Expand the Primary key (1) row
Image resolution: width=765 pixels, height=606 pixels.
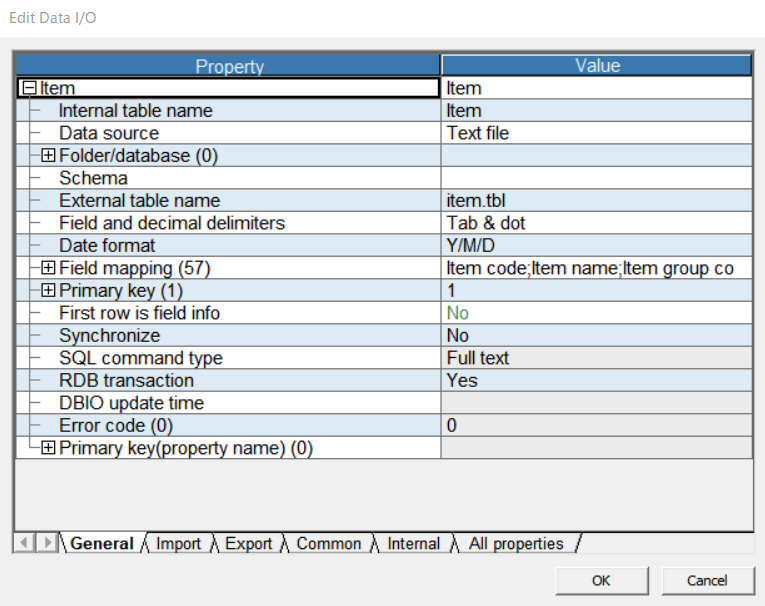[x=48, y=290]
